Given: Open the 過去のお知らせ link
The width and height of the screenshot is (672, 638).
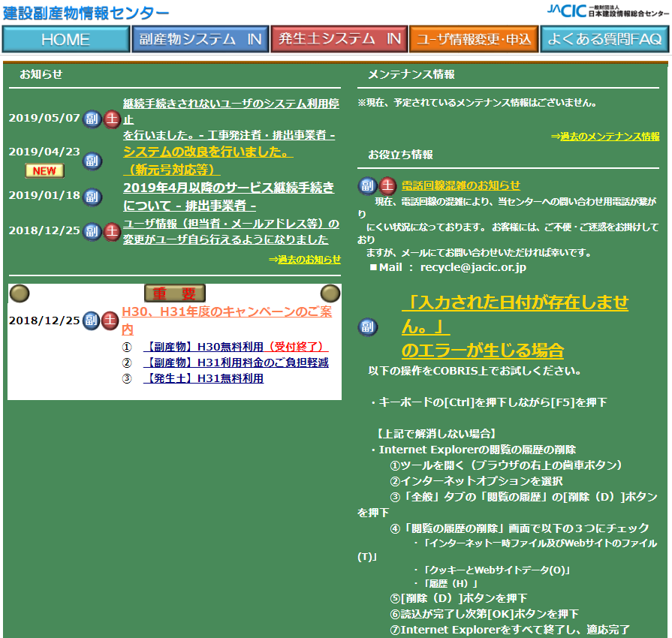Looking at the screenshot, I should tap(305, 259).
